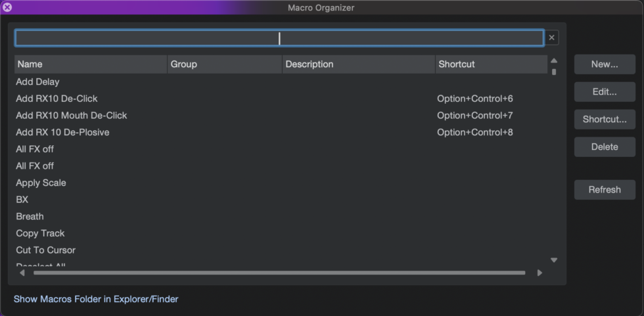Assign a key with Shortcut... button
644x316 pixels.
[605, 120]
